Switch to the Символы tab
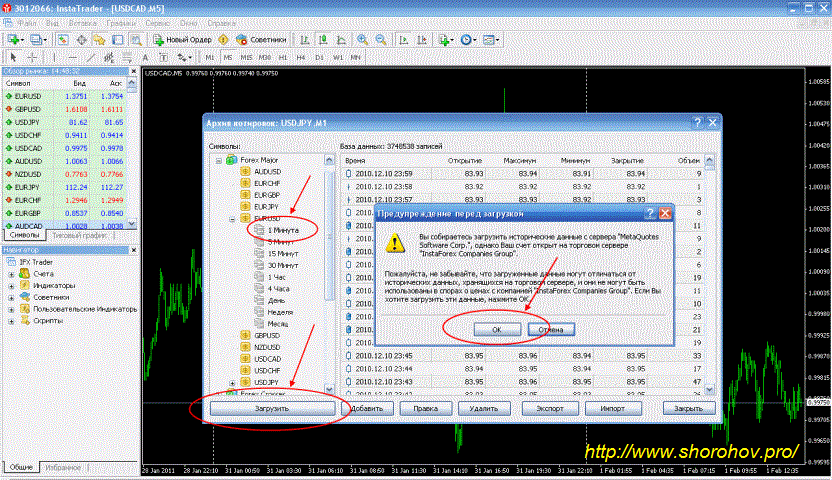The image size is (832, 480). point(24,235)
